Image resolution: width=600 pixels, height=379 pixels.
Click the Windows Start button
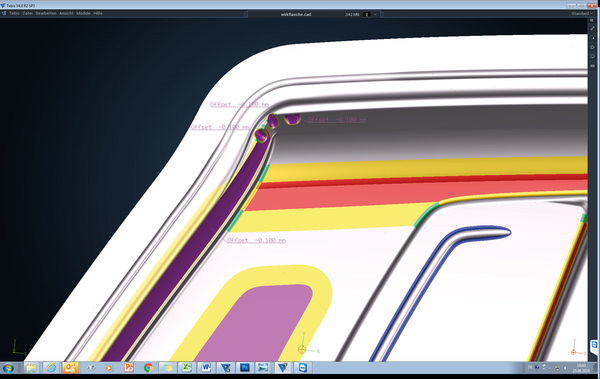click(x=8, y=368)
